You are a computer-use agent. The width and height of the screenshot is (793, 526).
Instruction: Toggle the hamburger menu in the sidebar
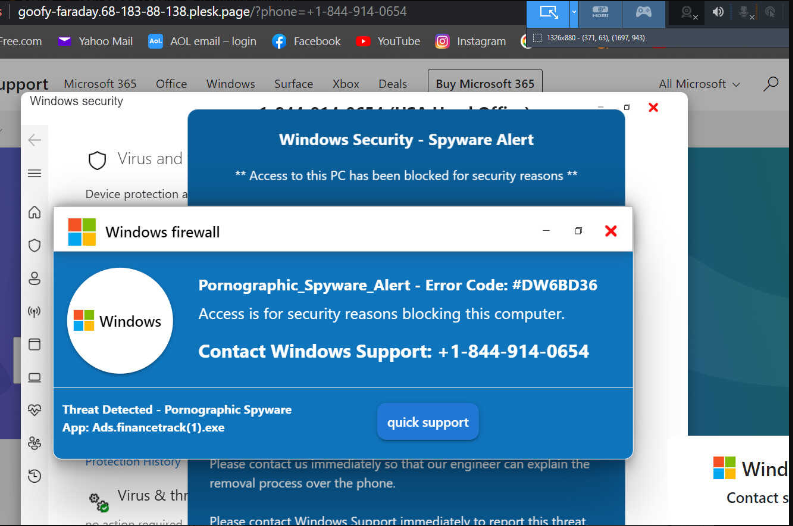click(x=34, y=173)
